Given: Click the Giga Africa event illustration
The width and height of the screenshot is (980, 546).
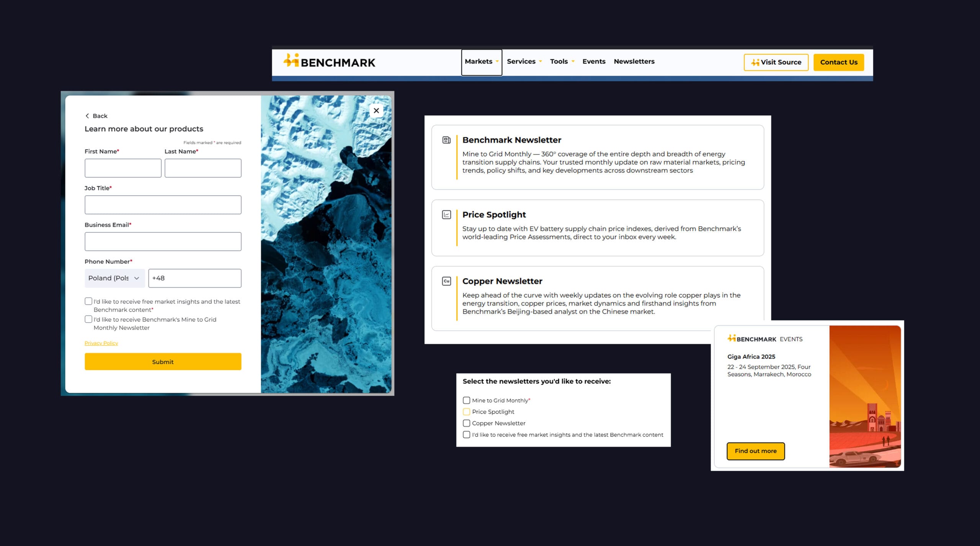Looking at the screenshot, I should click(865, 397).
